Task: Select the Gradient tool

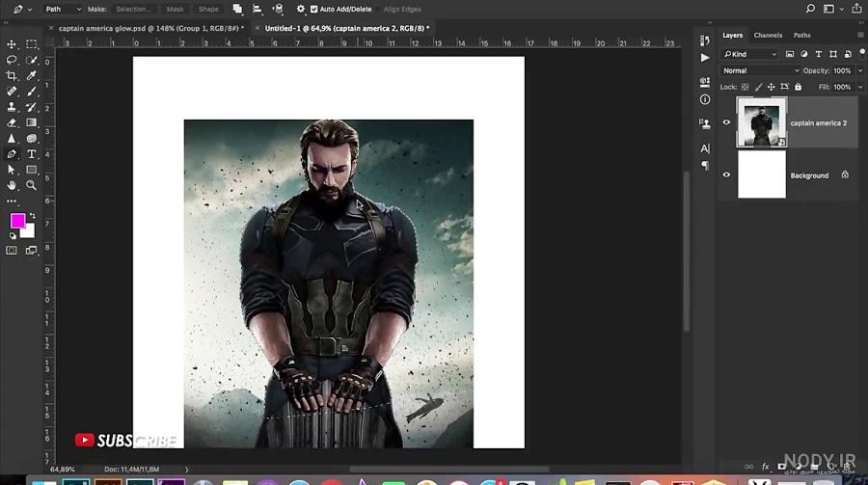Action: 32,122
